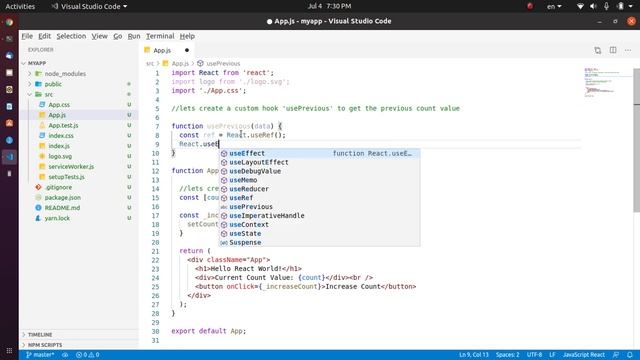Open the editor More Actions menu
This screenshot has height=360, width=640.
(628, 50)
